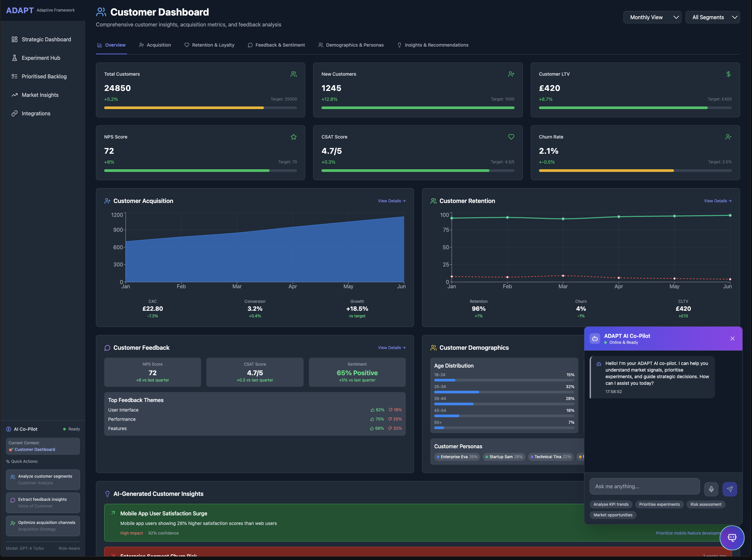Viewport: 752px width, 560px height.
Task: Click the heart icon on CSAT Score card
Action: click(511, 137)
